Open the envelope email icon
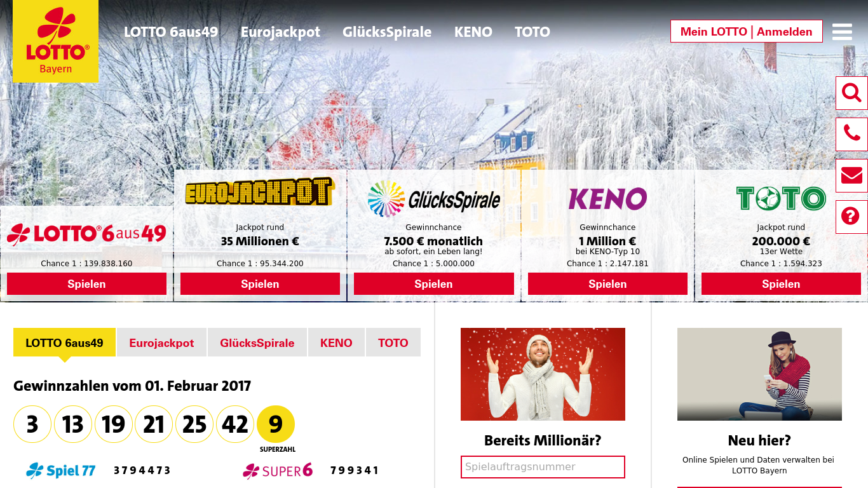The height and width of the screenshot is (488, 868). [x=851, y=175]
